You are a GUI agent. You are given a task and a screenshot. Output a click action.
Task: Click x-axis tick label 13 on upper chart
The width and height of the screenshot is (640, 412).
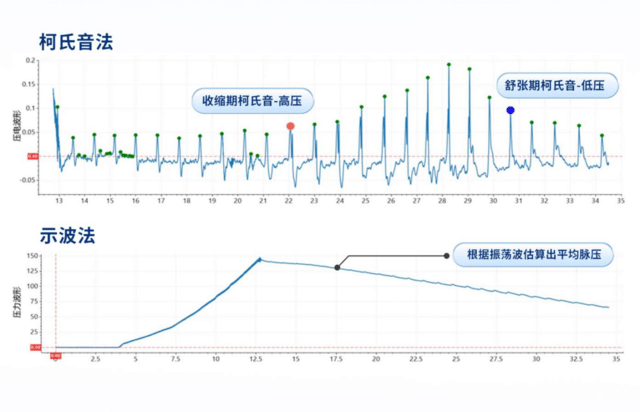coord(59,201)
